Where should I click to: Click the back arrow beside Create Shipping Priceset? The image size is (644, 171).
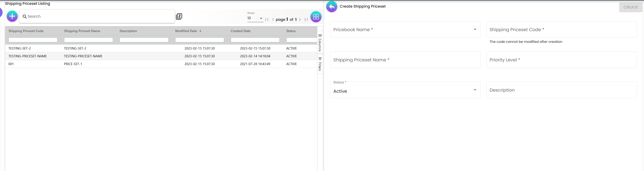[x=332, y=7]
